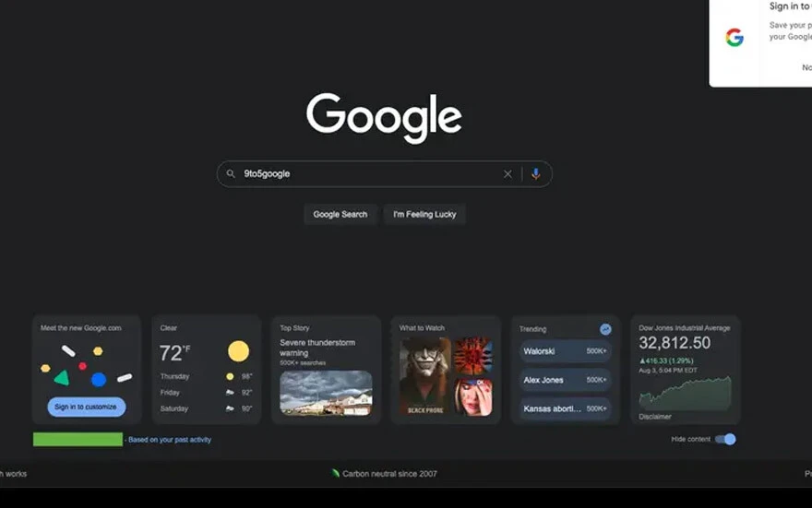The width and height of the screenshot is (812, 508).
Task: Open the Kansas aborti... trending search
Action: [x=565, y=408]
